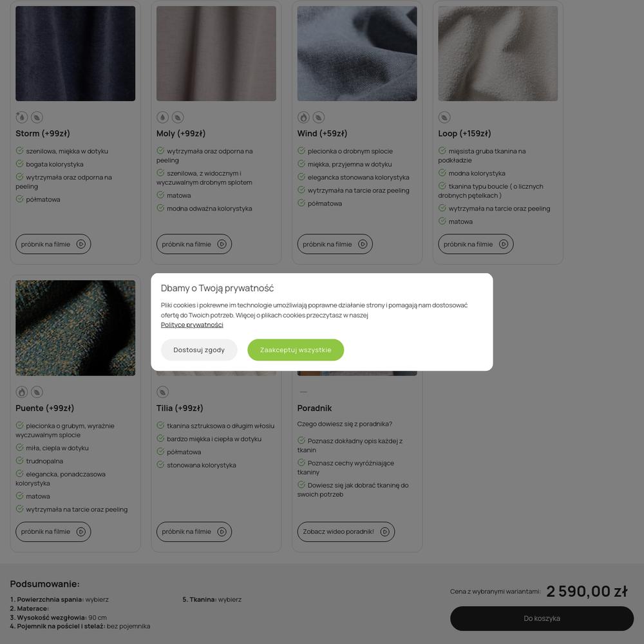Add to cart with Do koszyka
Image resolution: width=644 pixels, height=644 pixels.
[542, 618]
